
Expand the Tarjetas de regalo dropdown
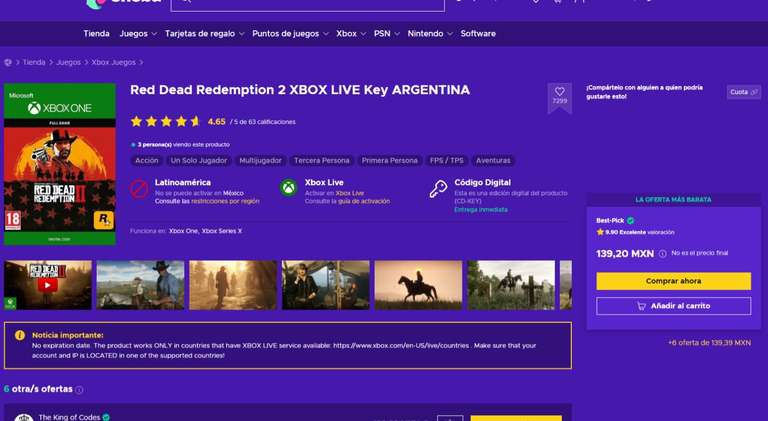204,33
